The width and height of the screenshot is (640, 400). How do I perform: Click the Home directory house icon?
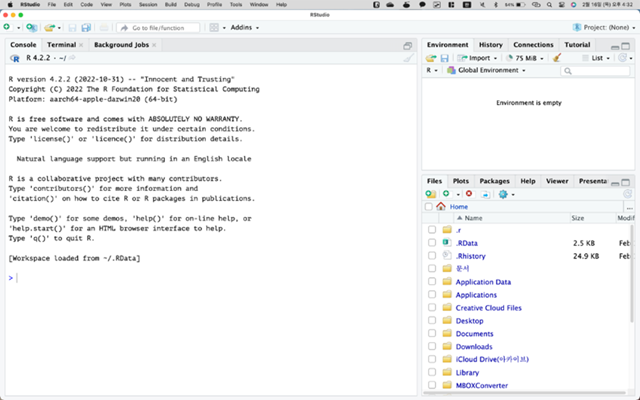click(x=441, y=207)
